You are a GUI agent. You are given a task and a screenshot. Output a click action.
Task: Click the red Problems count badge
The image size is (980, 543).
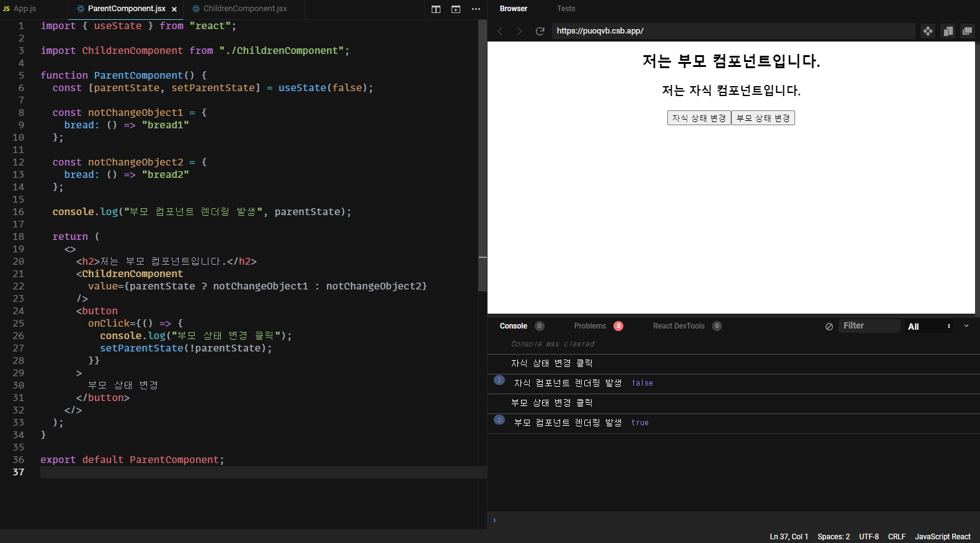[618, 326]
